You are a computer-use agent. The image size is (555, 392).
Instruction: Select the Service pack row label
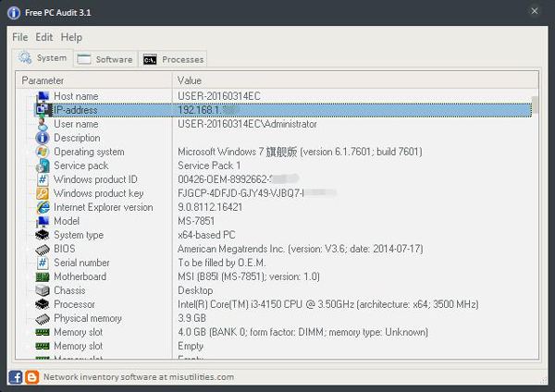pyautogui.click(x=80, y=165)
